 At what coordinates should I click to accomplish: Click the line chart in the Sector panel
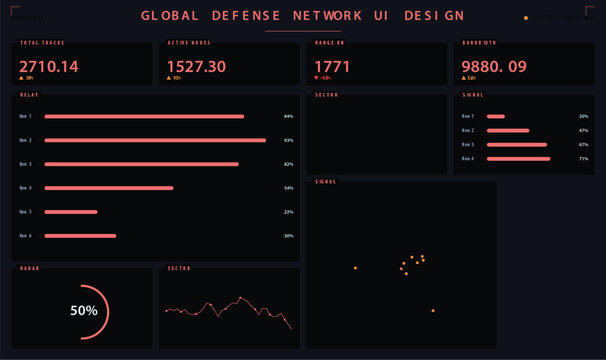pyautogui.click(x=229, y=313)
